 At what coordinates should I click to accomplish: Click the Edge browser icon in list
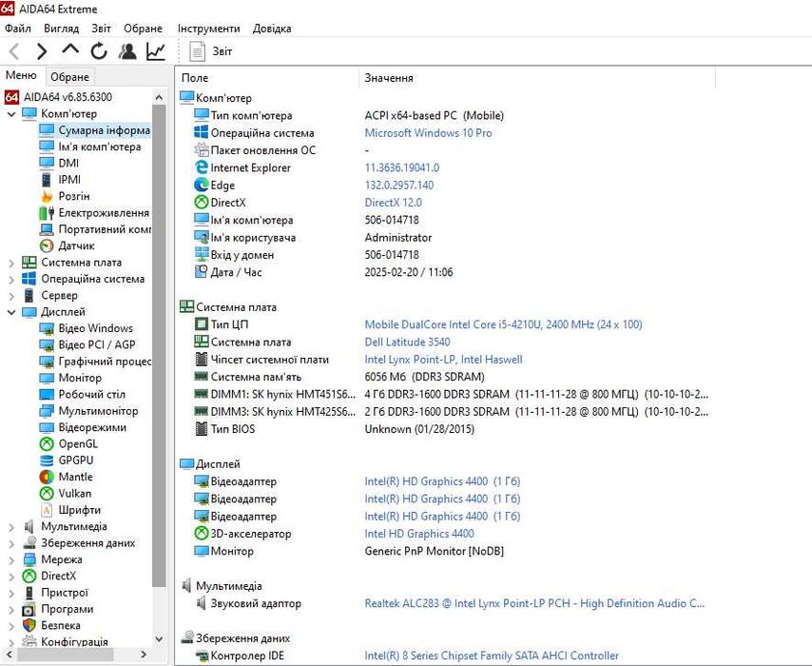201,185
